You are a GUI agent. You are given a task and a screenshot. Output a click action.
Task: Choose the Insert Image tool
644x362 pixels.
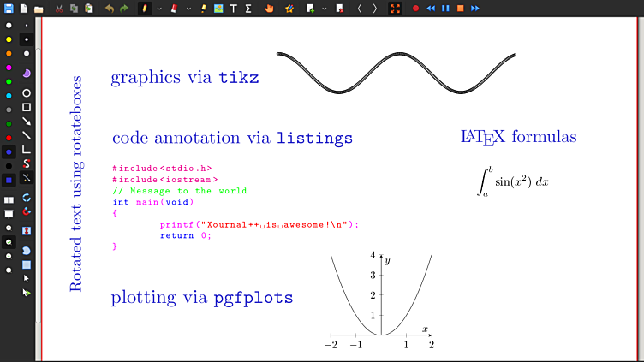tap(218, 9)
